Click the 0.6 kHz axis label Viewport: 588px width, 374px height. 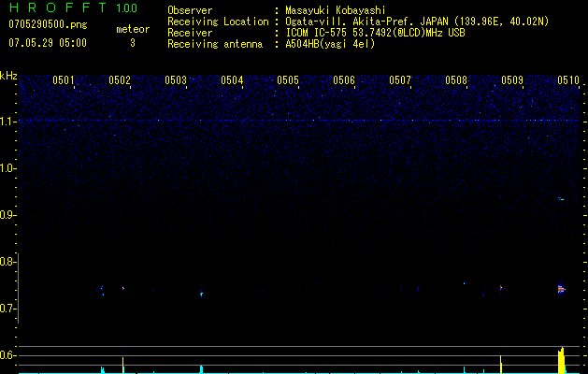pyautogui.click(x=7, y=355)
